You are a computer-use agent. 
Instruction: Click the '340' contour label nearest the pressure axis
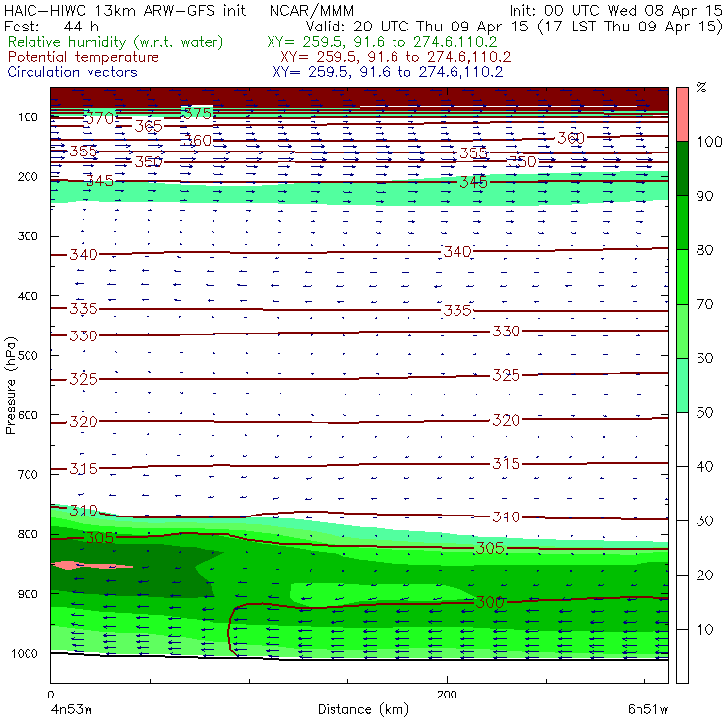(x=84, y=255)
